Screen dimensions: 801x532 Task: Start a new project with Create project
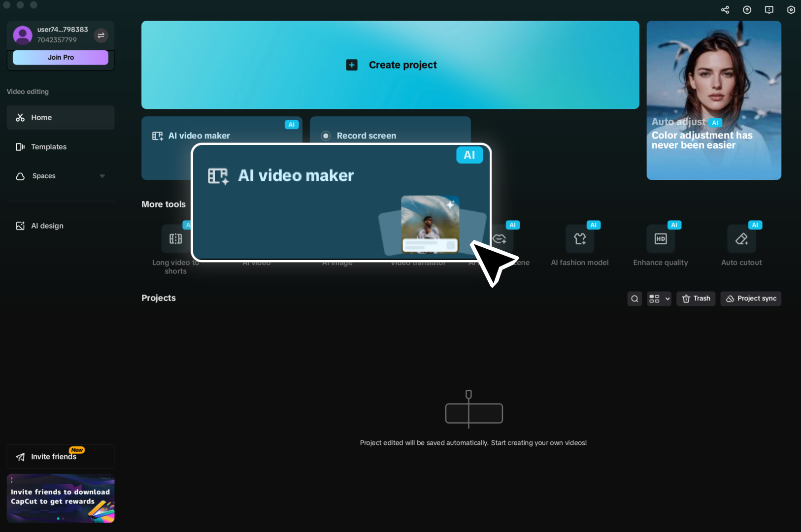390,65
